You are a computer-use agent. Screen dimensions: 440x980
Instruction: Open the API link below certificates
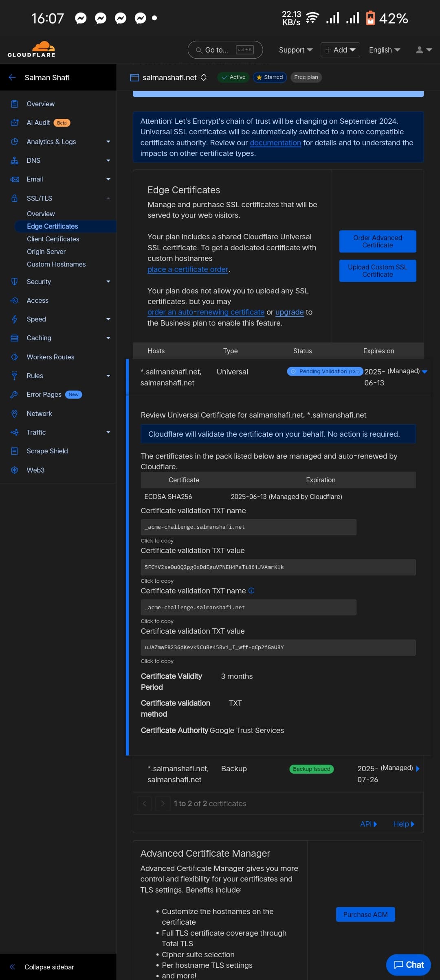tap(369, 824)
